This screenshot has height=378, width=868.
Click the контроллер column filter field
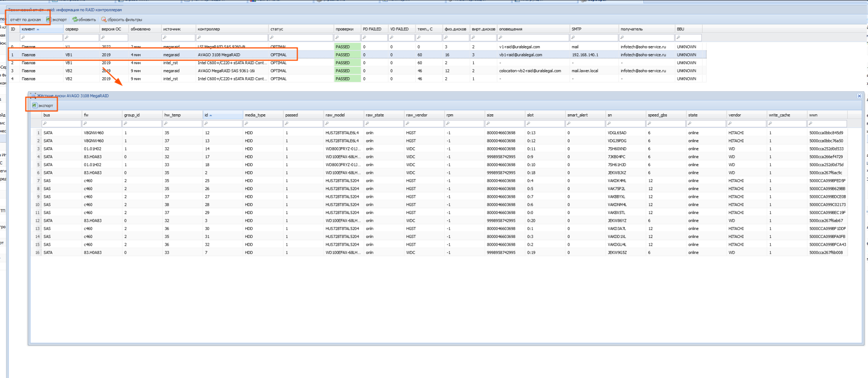pos(231,38)
